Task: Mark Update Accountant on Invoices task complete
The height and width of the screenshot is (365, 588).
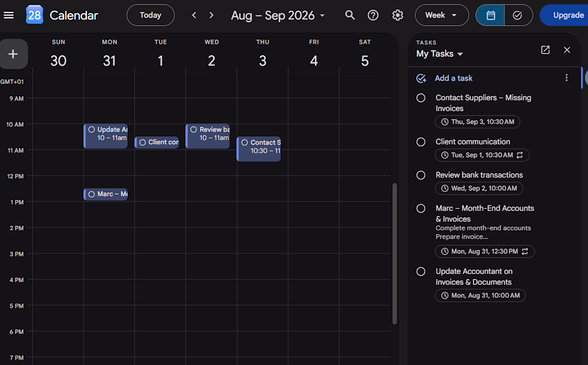Action: pyautogui.click(x=421, y=271)
